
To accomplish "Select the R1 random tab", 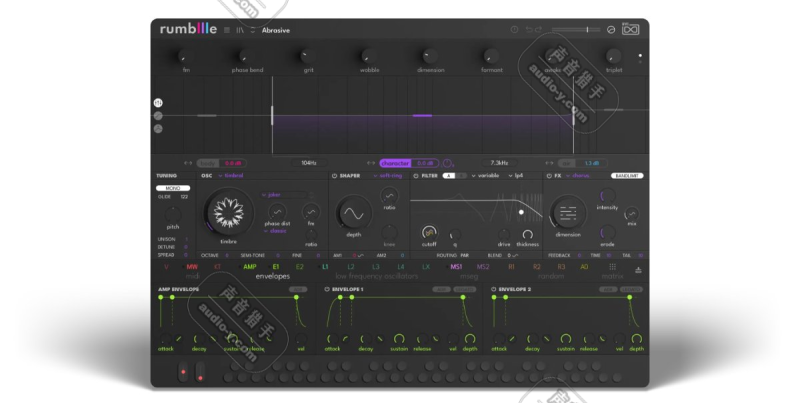I will pyautogui.click(x=511, y=267).
